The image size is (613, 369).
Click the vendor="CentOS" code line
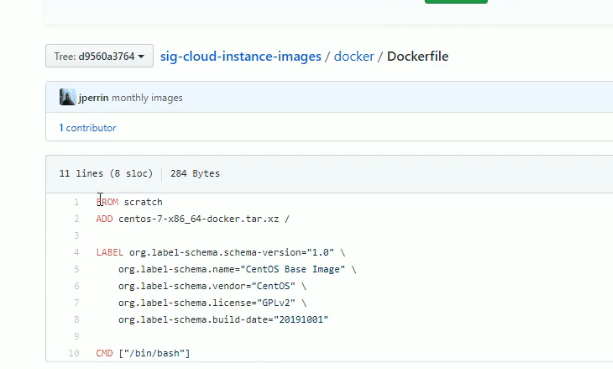(x=212, y=286)
